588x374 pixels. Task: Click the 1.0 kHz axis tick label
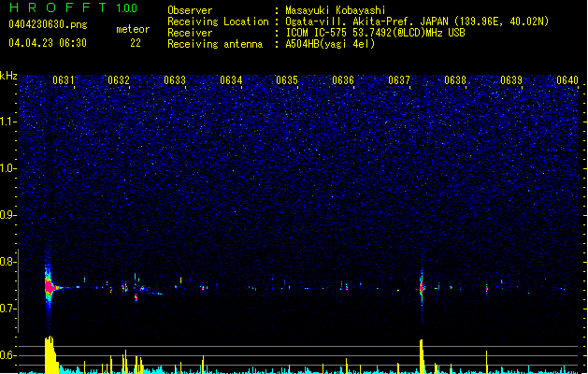click(7, 168)
